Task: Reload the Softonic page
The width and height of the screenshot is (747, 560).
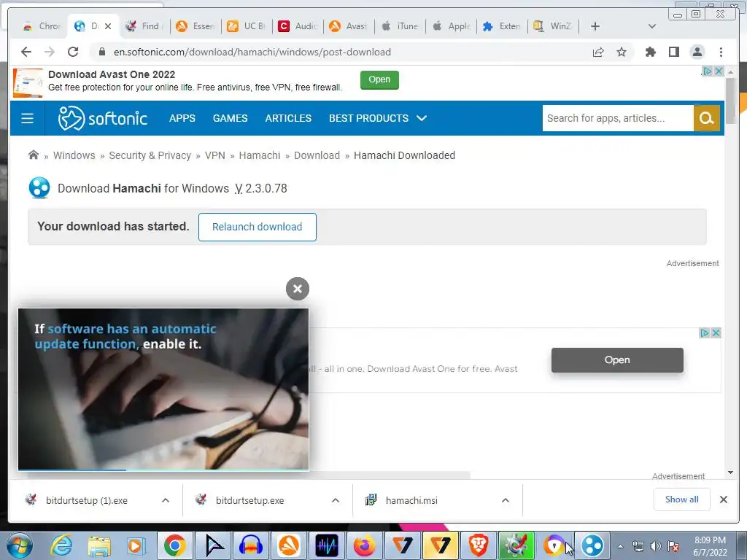Action: point(73,52)
